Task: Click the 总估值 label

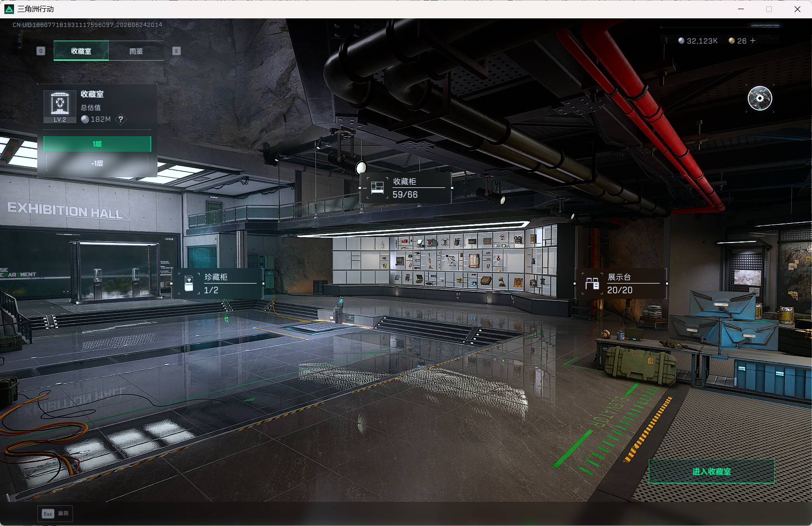Action: pyautogui.click(x=91, y=108)
